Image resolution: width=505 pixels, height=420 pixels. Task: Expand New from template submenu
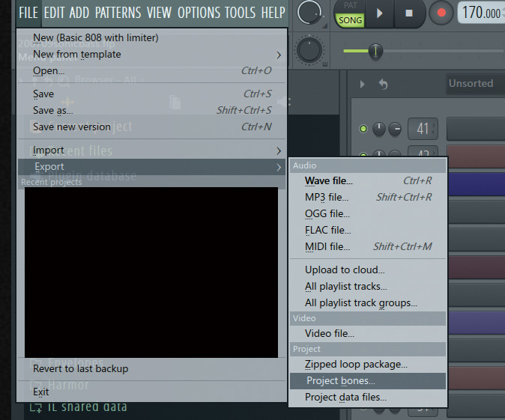pos(151,55)
